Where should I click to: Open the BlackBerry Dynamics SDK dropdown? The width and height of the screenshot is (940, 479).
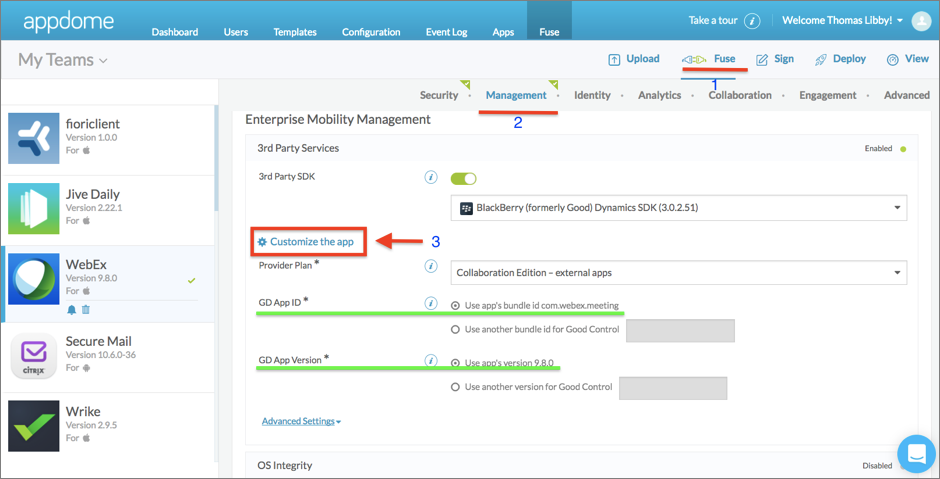679,208
